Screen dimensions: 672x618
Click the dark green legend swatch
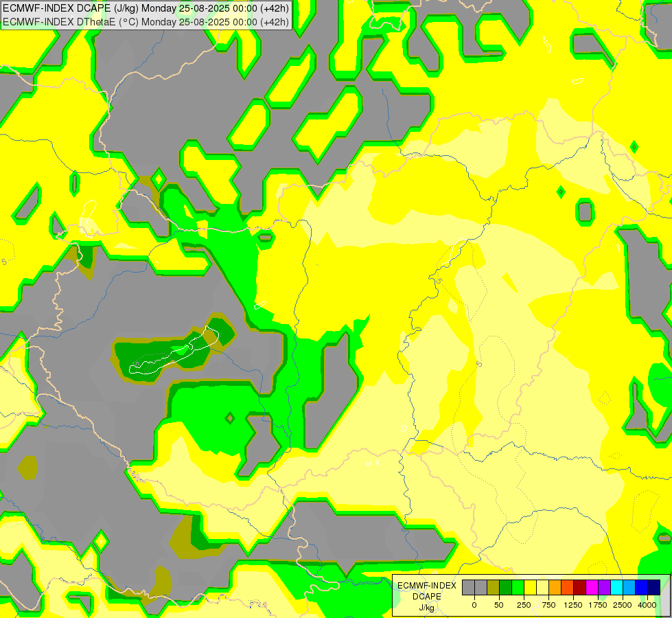pos(506,587)
